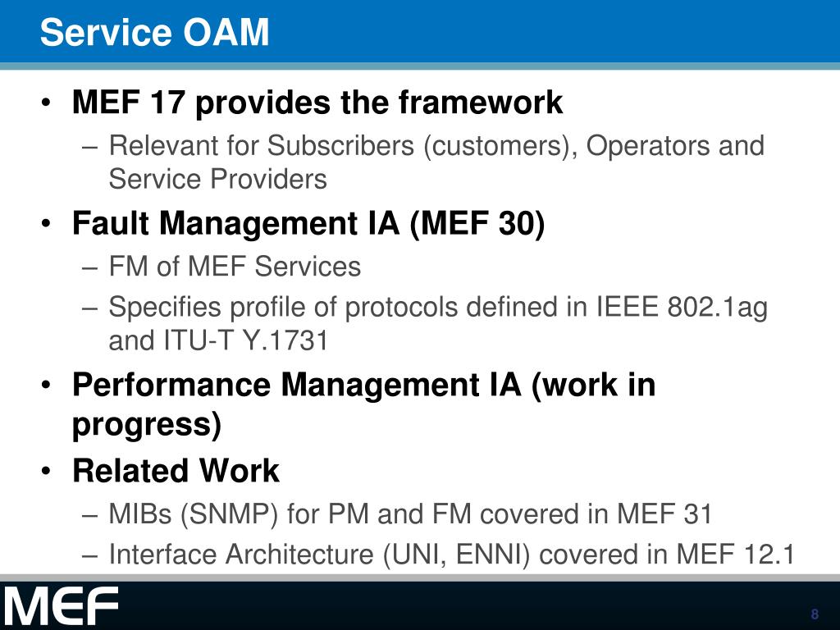Click the bullet dot before Performance Management
The image size is (840, 630).
[x=47, y=386]
